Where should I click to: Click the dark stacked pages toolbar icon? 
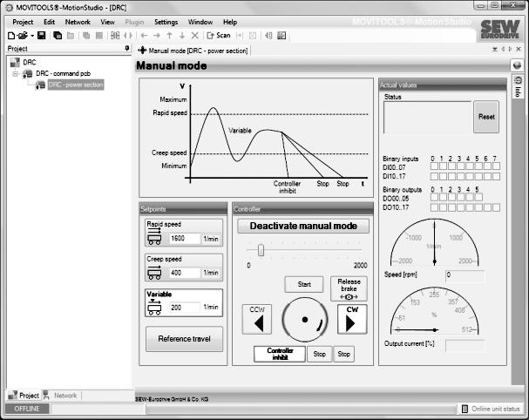[x=58, y=36]
